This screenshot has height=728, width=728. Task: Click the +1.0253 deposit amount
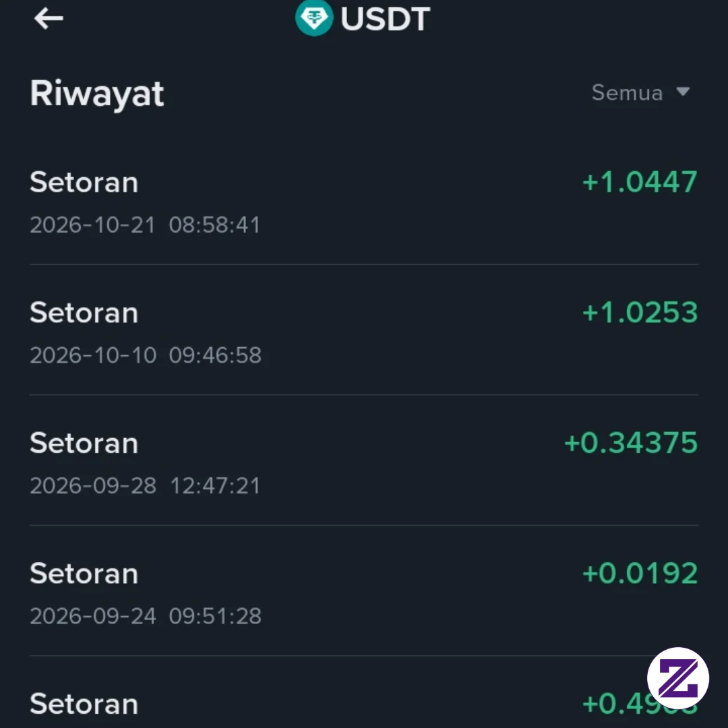click(x=640, y=312)
